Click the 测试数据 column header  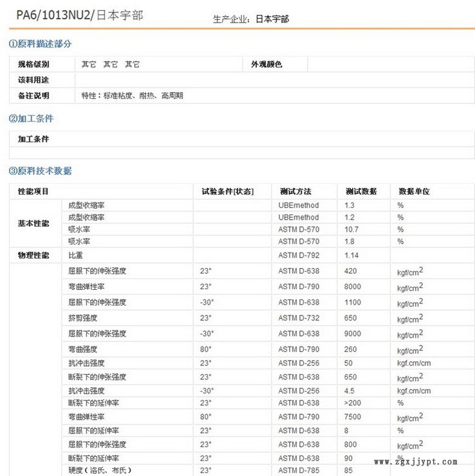pos(361,191)
